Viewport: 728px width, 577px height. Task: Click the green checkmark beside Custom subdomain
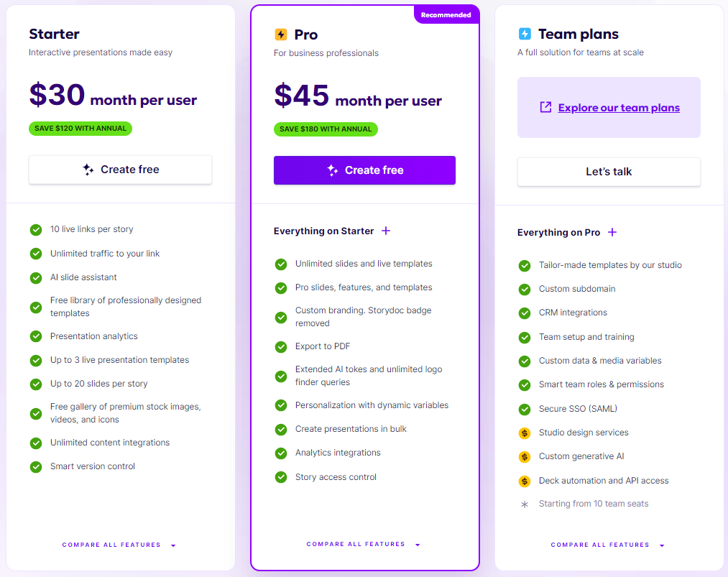tap(525, 289)
